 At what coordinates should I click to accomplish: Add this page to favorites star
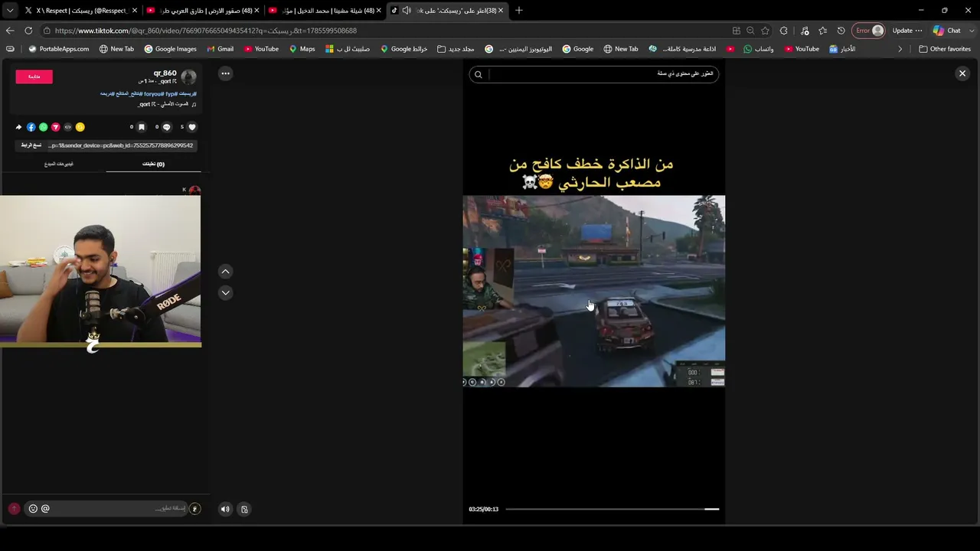[x=765, y=31]
